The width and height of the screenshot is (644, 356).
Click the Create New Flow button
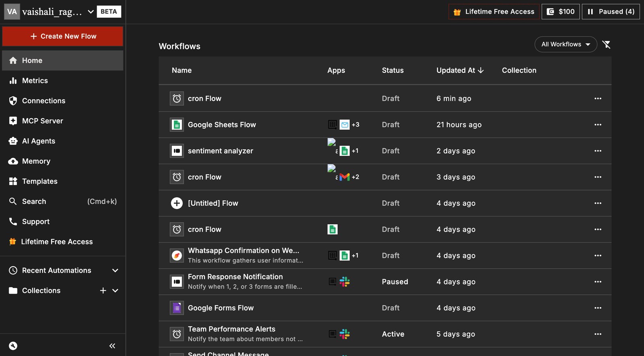click(63, 36)
